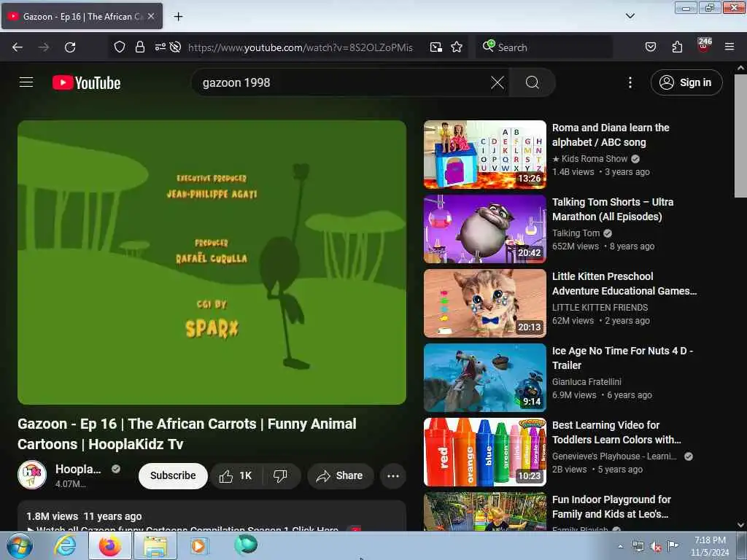This screenshot has width=747, height=560.
Task: Go to YouTube home via logo
Action: pyautogui.click(x=87, y=83)
